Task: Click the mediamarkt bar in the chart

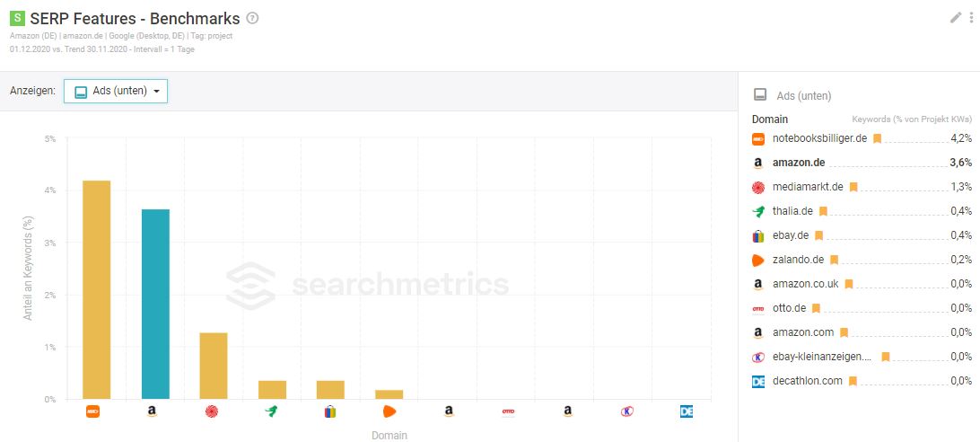Action: 214,366
